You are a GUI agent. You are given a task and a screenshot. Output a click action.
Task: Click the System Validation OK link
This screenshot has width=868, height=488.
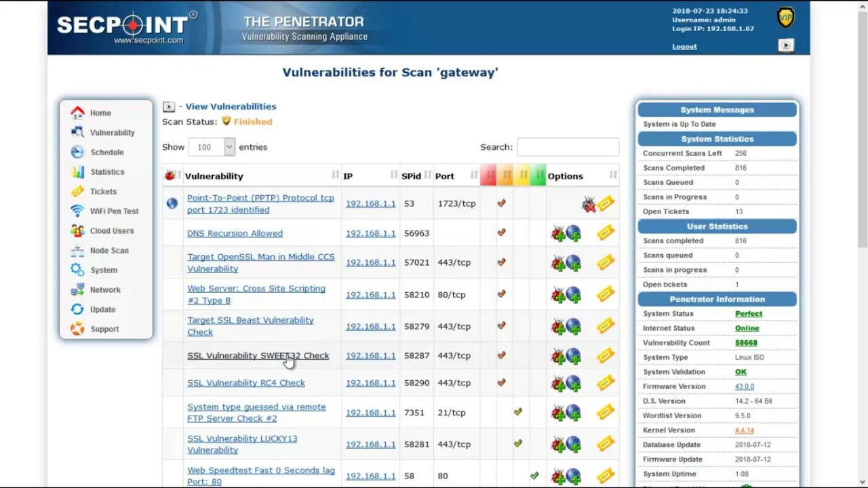741,372
